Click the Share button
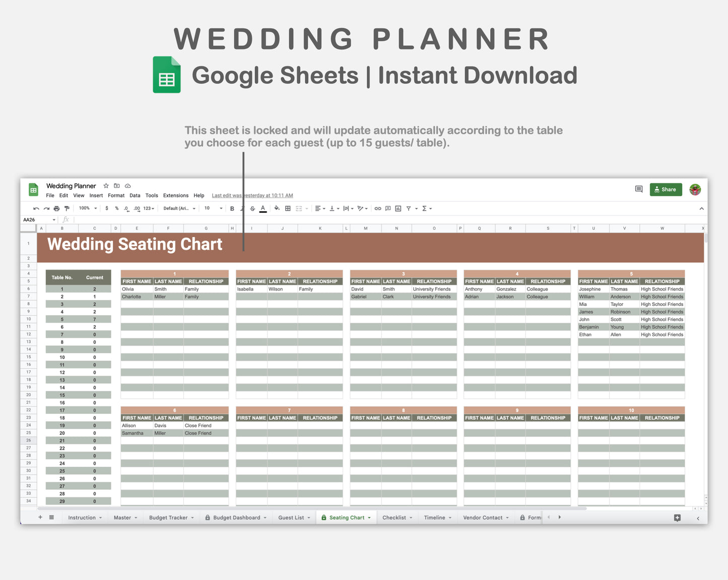The width and height of the screenshot is (728, 580). (x=666, y=189)
